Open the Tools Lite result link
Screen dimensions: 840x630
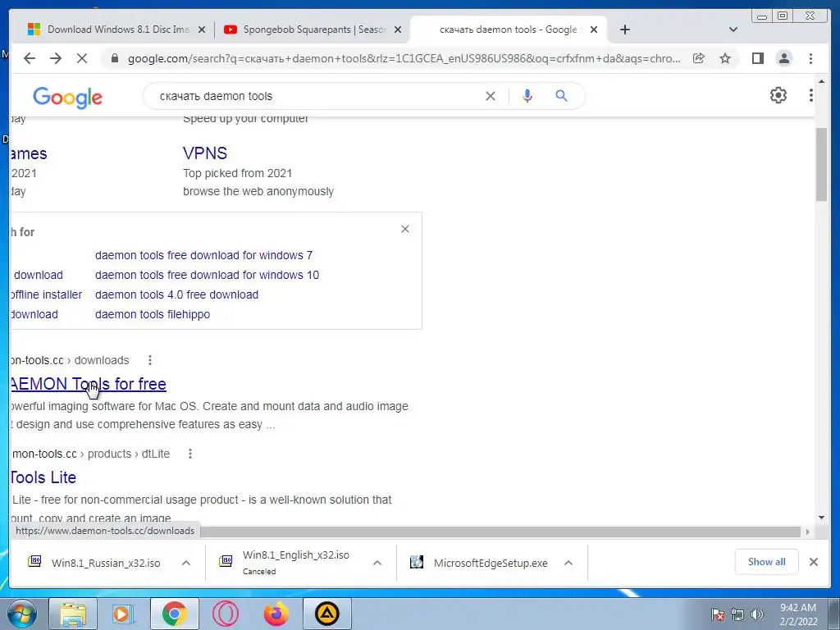[x=43, y=477]
